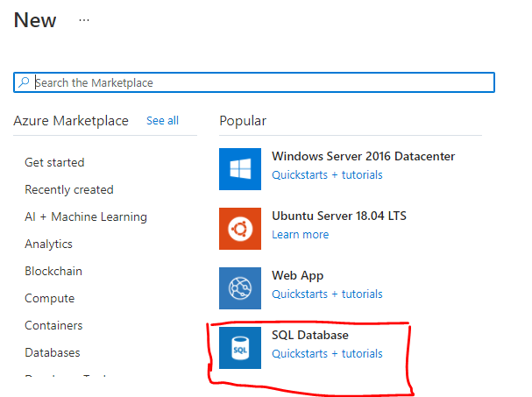Open the See all marketplace link
Viewport: 532px width, 397px height.
click(x=162, y=120)
